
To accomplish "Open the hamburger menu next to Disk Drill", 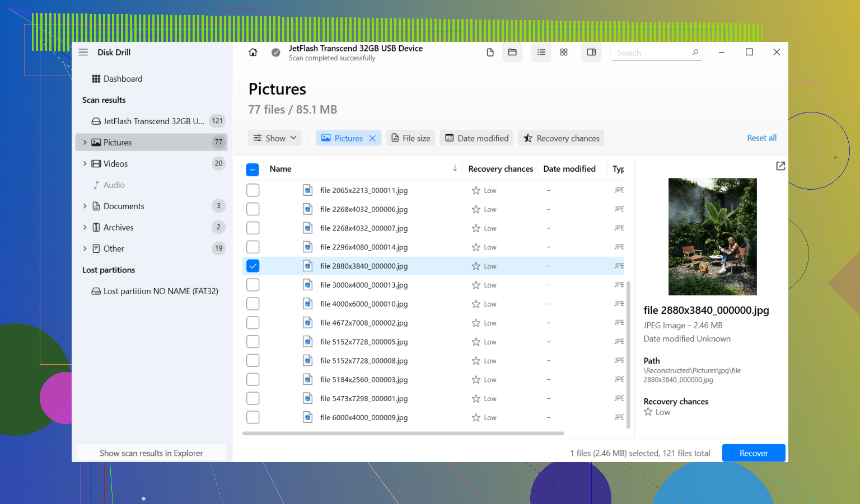I will point(83,52).
